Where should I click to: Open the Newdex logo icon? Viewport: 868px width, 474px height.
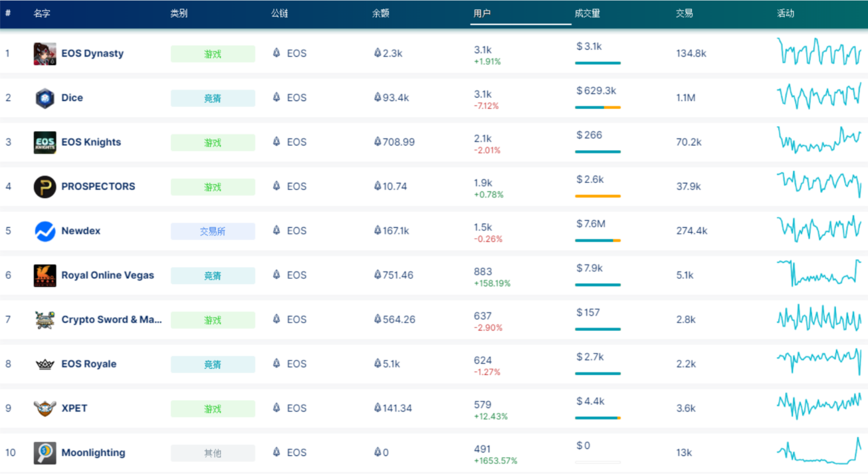coord(45,231)
